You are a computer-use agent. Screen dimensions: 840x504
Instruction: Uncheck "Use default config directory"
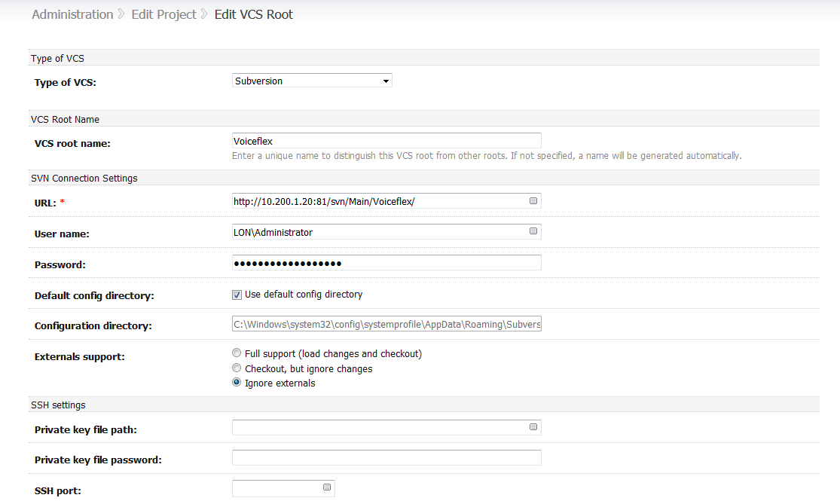[237, 294]
